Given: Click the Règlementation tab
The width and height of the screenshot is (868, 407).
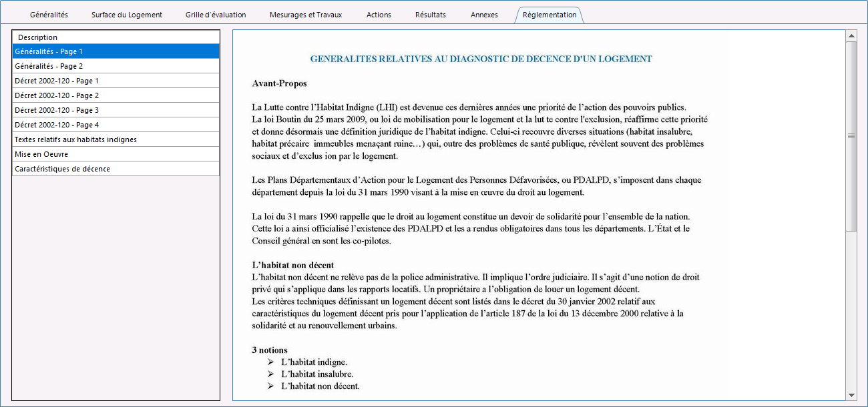Looking at the screenshot, I should (x=549, y=15).
